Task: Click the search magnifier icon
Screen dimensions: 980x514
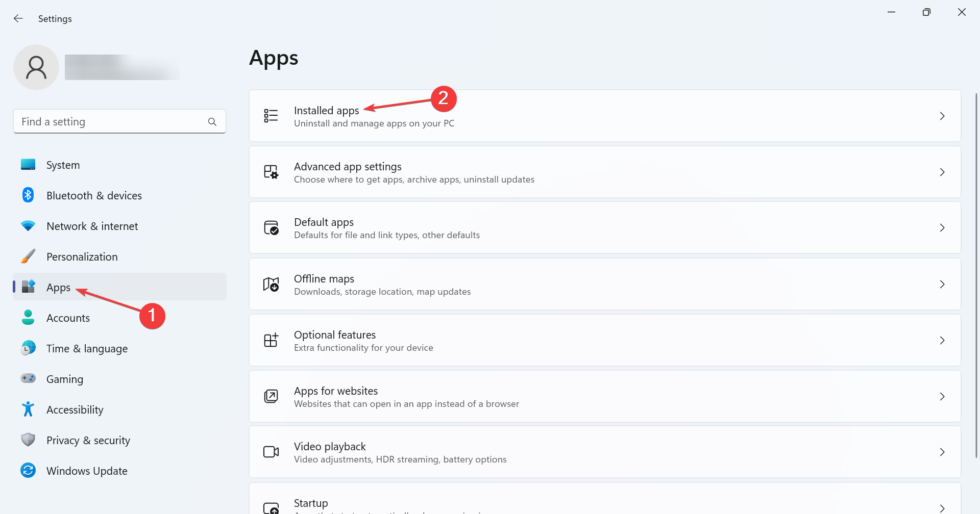Action: (x=212, y=122)
